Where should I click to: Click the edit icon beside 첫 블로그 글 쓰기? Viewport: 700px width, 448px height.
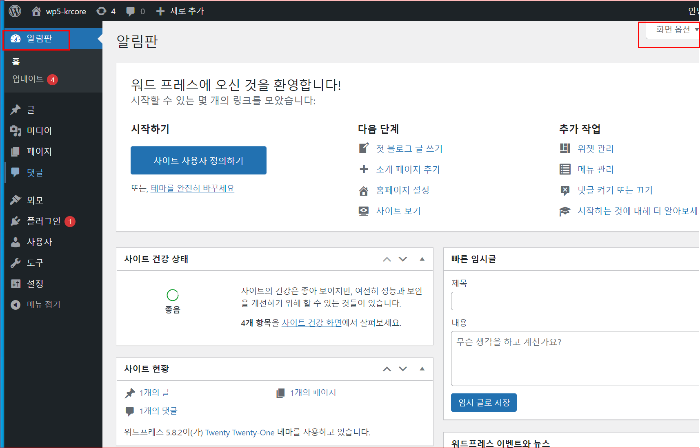[x=364, y=148]
